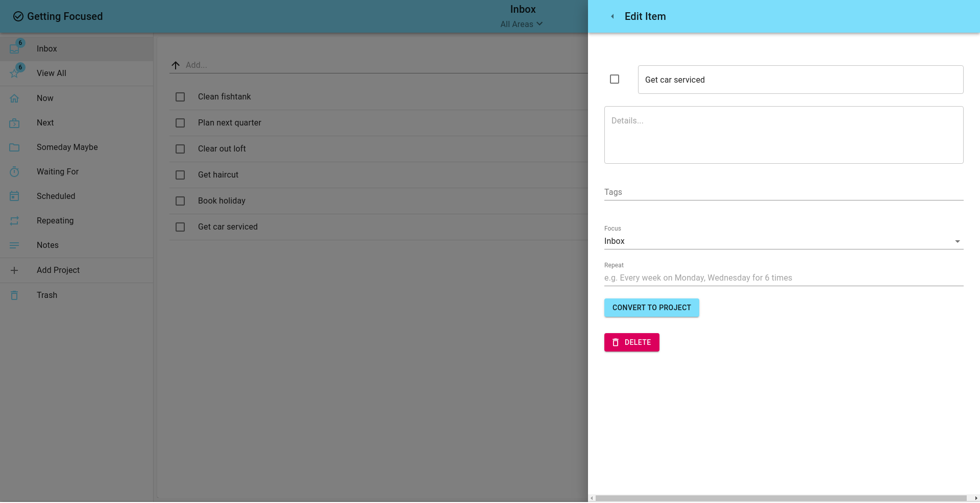Open Someday Maybe list

(77, 147)
